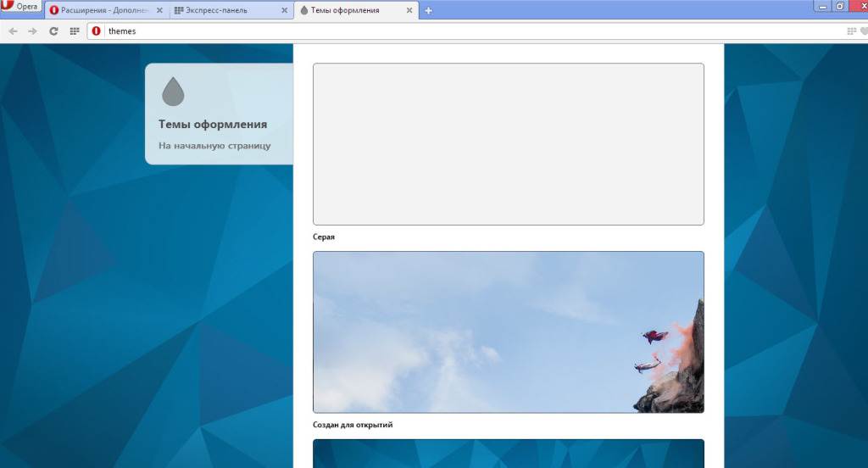The height and width of the screenshot is (468, 868).
Task: Add page to Speed Dial via address bar grid icon
Action: pyautogui.click(x=852, y=31)
